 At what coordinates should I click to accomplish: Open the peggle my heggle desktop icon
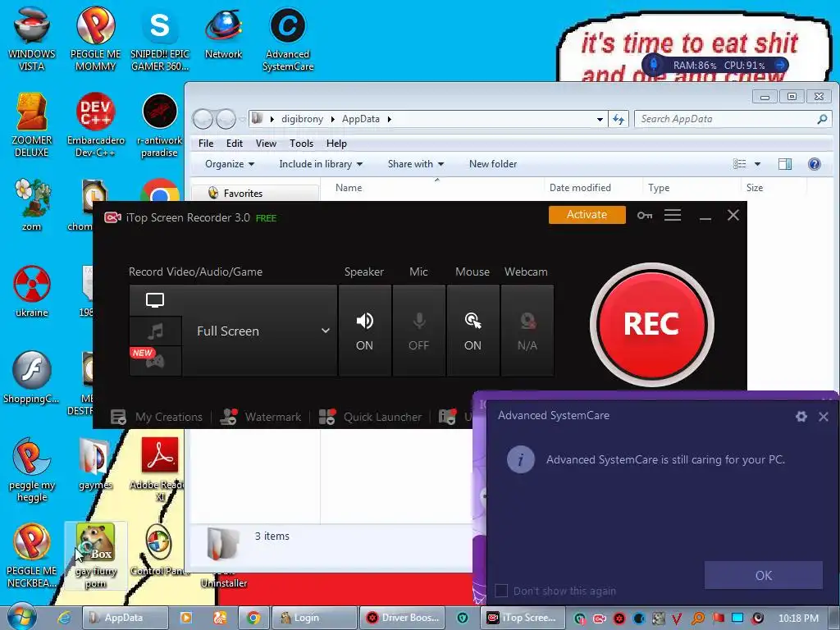click(x=32, y=469)
